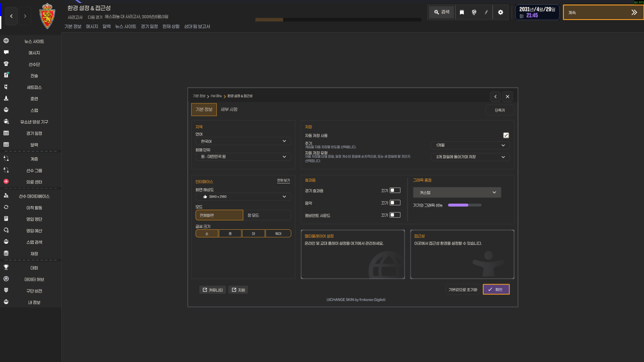The width and height of the screenshot is (644, 362).
Task: Open 상대 팀 보고서 in the top menu
Action: 197,26
